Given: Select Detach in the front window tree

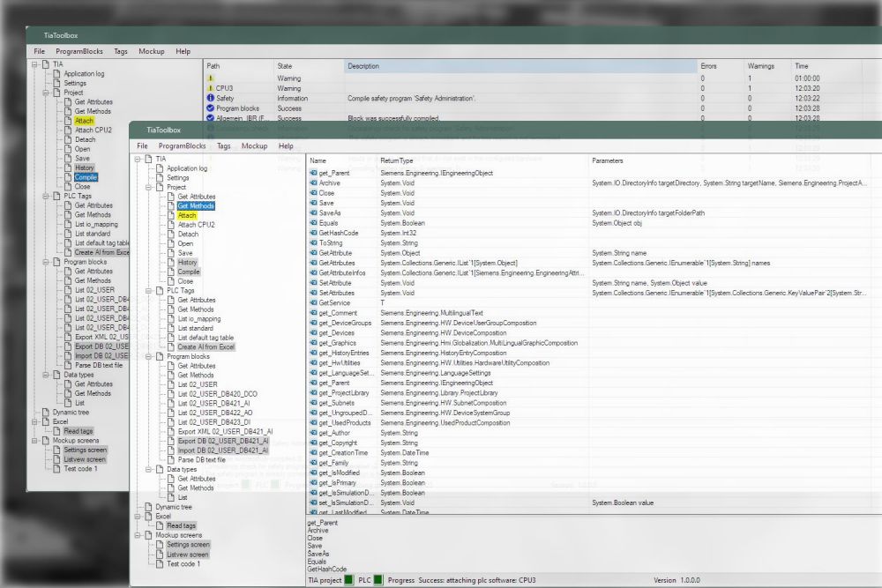Looking at the screenshot, I should pos(188,234).
